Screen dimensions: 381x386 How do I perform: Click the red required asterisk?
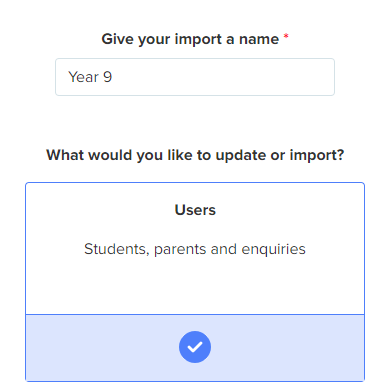[286, 36]
